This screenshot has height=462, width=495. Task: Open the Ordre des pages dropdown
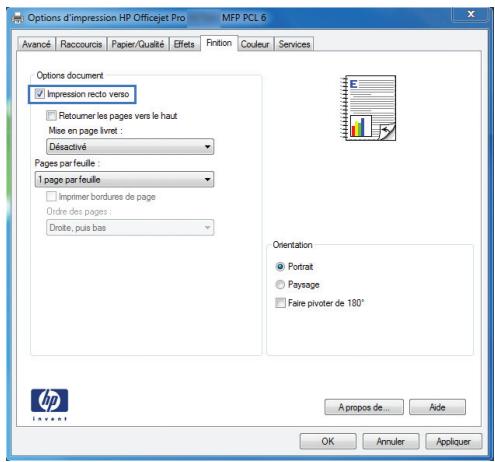click(130, 228)
